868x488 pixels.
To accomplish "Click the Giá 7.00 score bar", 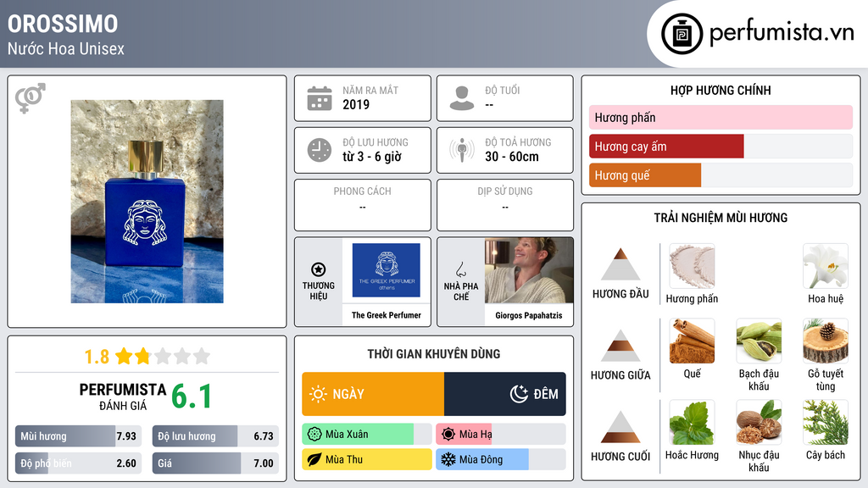I will pos(215,463).
